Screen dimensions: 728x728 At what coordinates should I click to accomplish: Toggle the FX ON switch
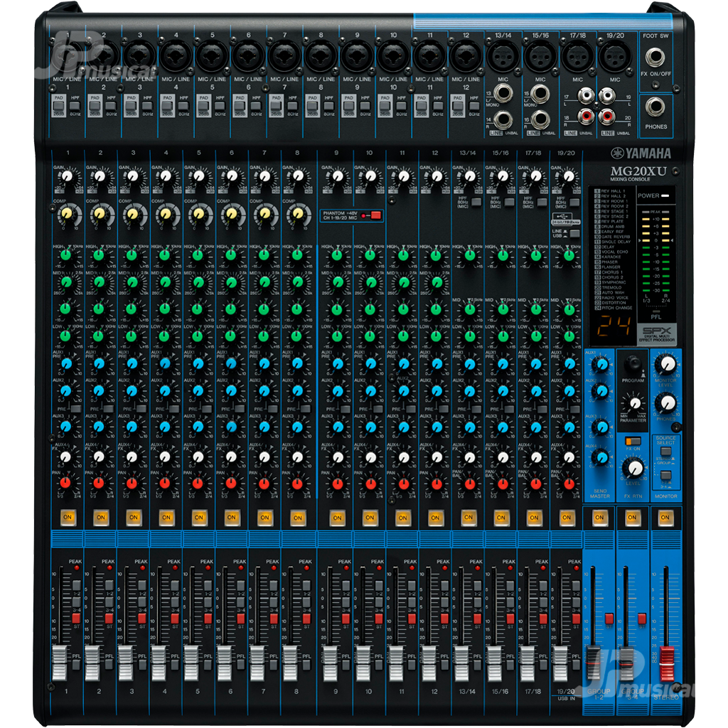pos(633,441)
